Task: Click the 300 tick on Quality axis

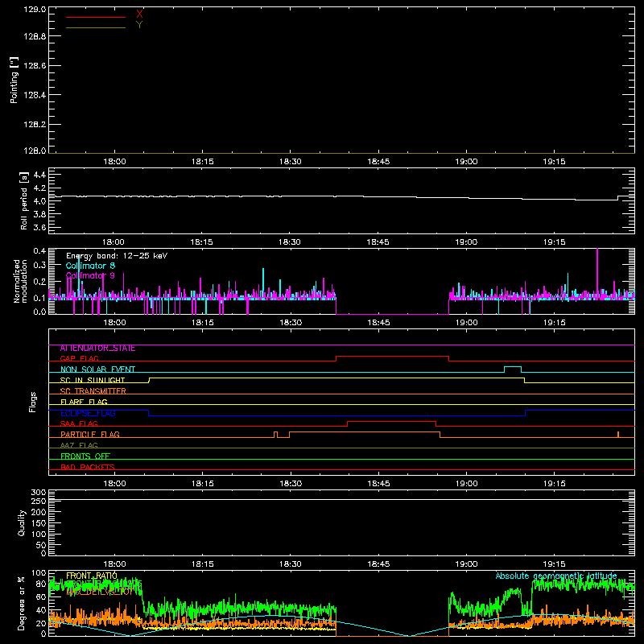Action: pyautogui.click(x=38, y=493)
